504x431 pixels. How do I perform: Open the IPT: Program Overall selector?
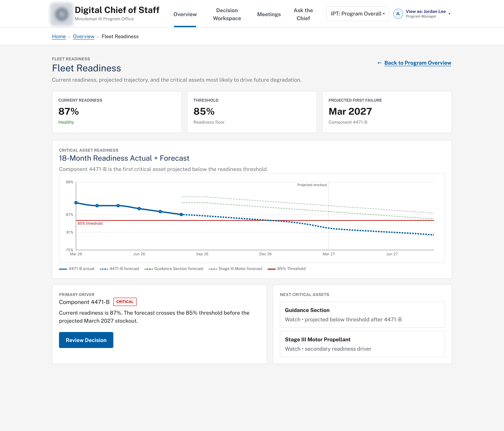pyautogui.click(x=357, y=14)
